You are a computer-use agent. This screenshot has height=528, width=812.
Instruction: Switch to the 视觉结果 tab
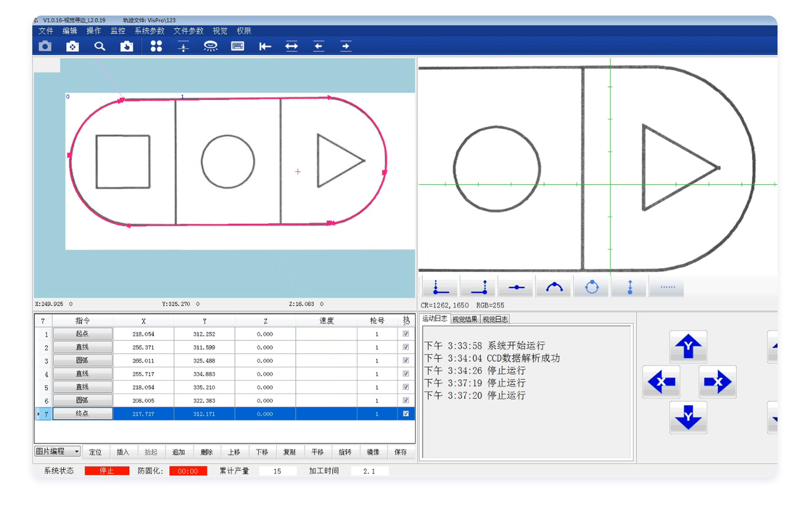[x=465, y=319]
